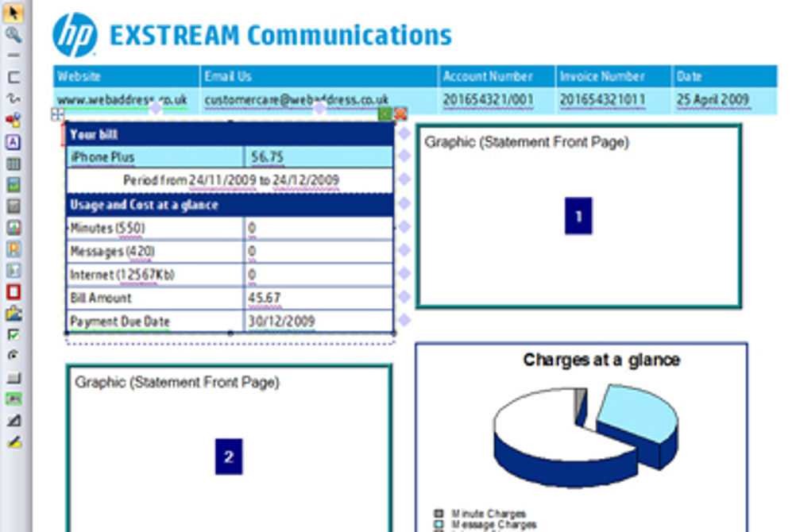Click the diamond handle beside 'Your bill' row
The image size is (796, 532).
(404, 133)
